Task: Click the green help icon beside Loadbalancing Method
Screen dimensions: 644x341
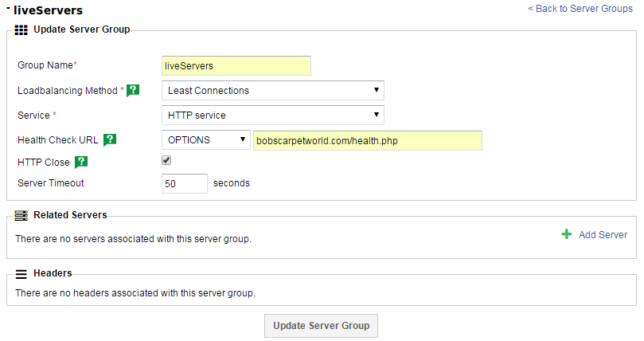Action: click(x=133, y=91)
